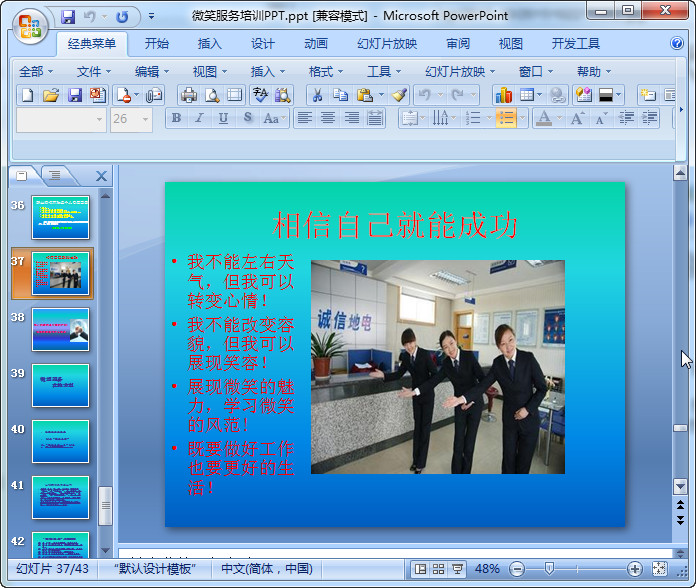Toggle distributed text alignment
696x588 pixels.
point(375,118)
